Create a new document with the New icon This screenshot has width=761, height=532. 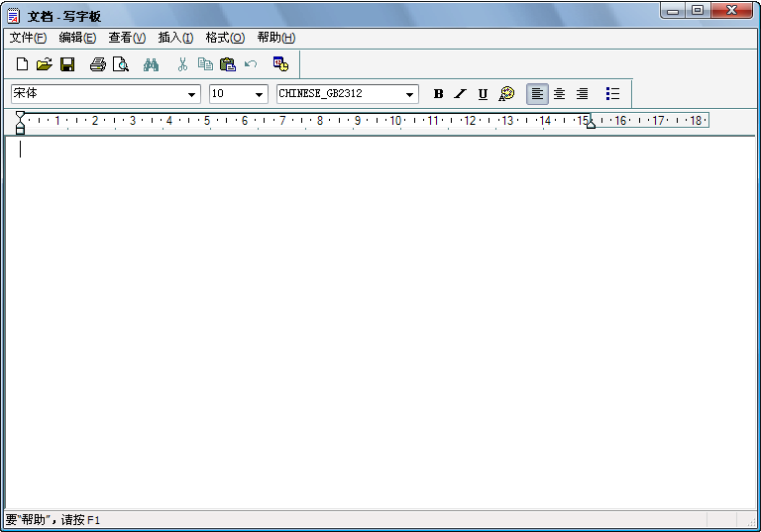(22, 64)
